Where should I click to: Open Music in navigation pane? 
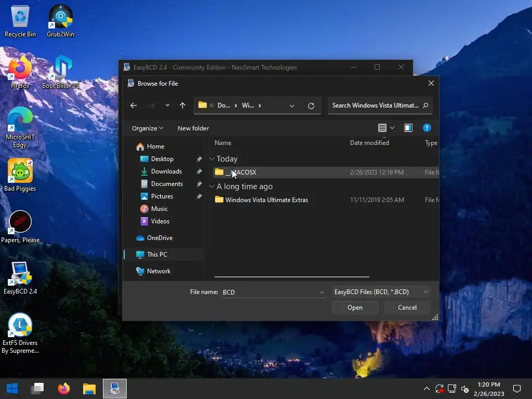[x=159, y=209]
